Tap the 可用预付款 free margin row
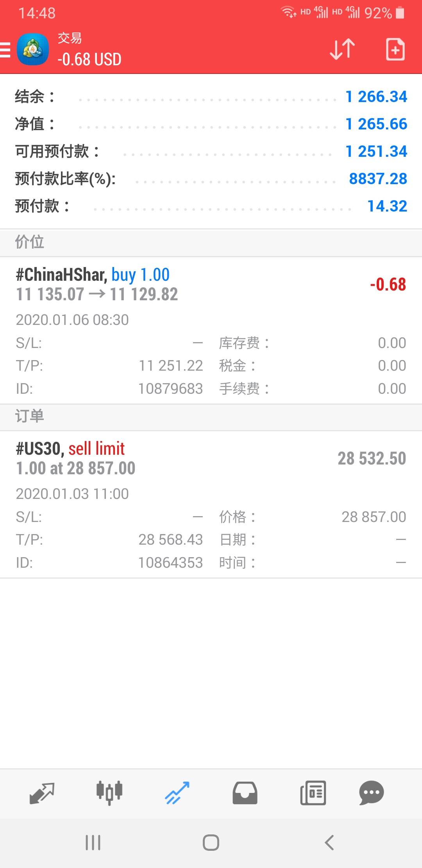The image size is (422, 868). tap(211, 151)
